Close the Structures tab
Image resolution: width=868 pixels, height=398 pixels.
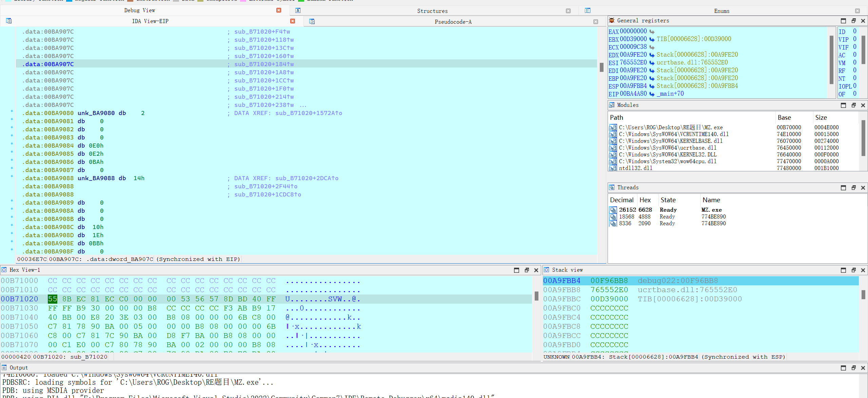pos(568,11)
